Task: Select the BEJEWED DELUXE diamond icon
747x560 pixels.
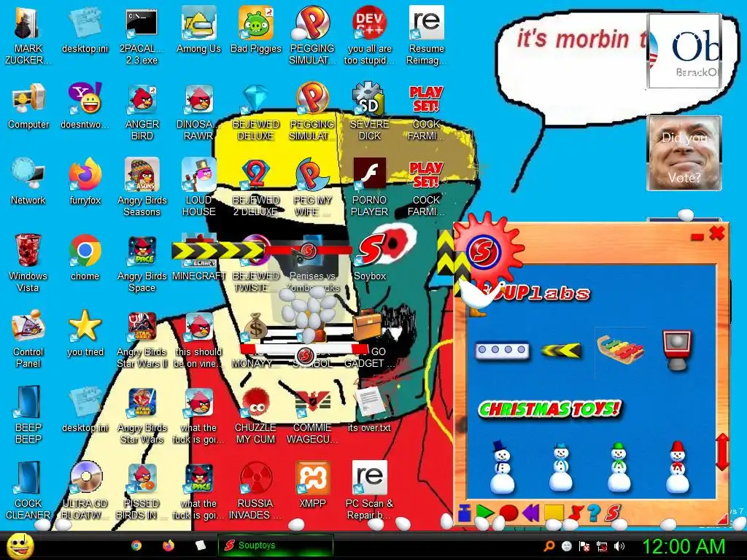Action: [256, 112]
